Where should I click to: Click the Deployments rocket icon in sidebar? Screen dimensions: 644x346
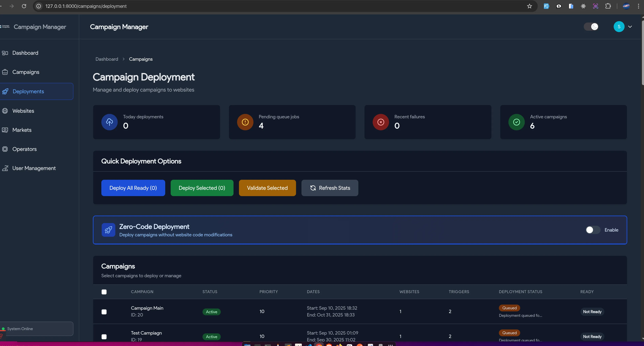pyautogui.click(x=5, y=91)
